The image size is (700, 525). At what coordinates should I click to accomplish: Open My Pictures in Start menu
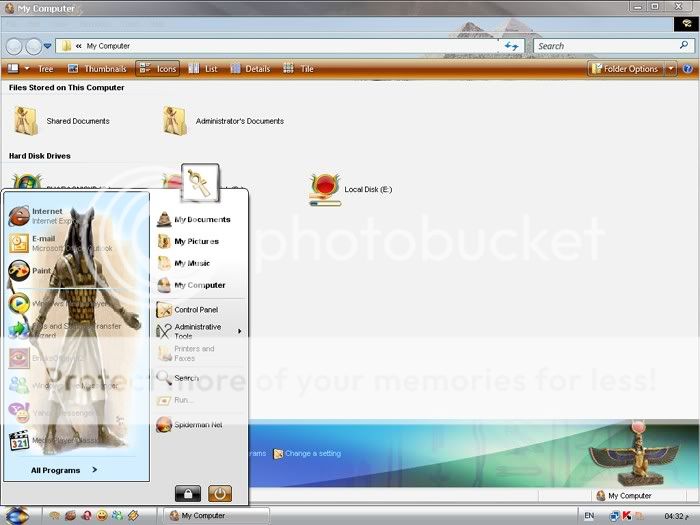tap(188, 241)
